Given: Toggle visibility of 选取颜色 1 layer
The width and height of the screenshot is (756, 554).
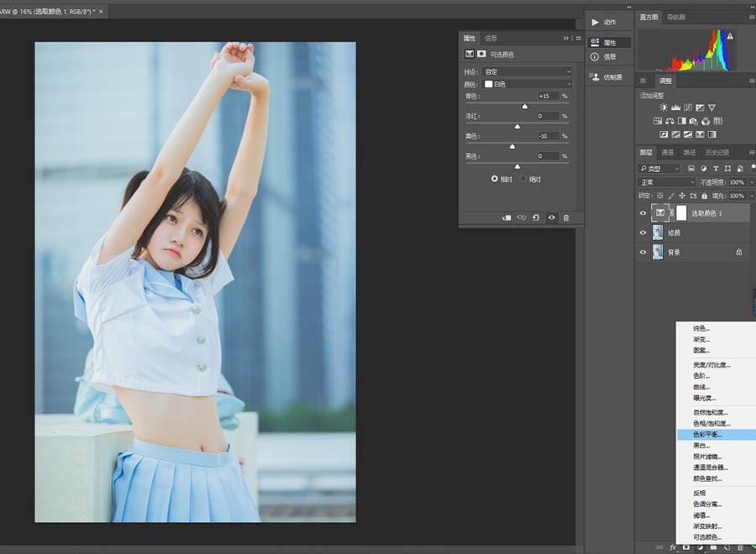Looking at the screenshot, I should pyautogui.click(x=643, y=213).
